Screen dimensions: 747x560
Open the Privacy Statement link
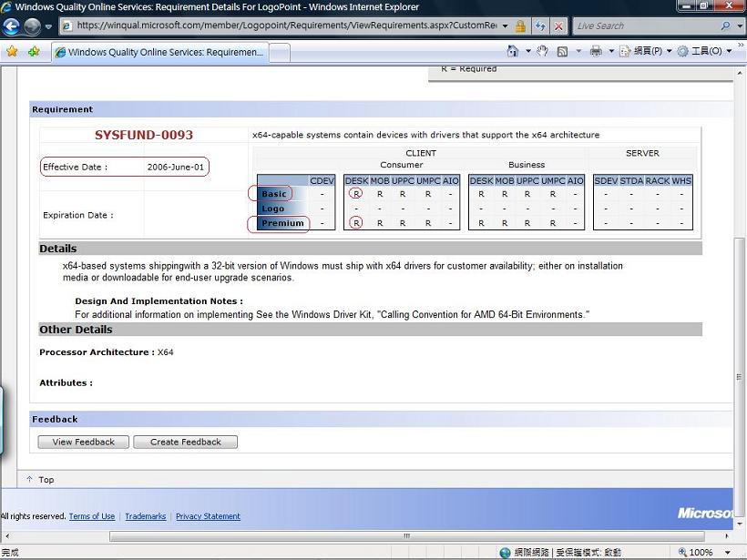[x=209, y=516]
